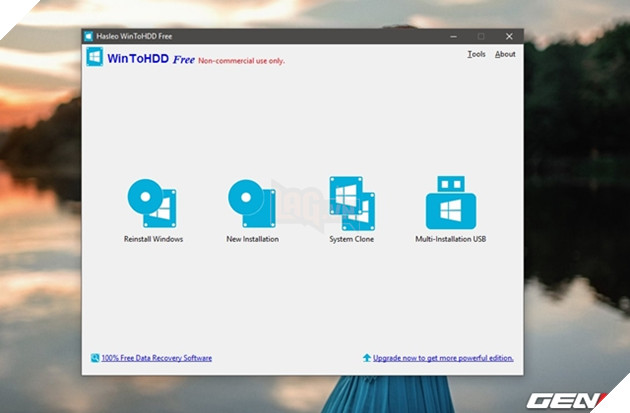This screenshot has height=413, width=630.
Task: Click the small app icon in title bar
Action: click(x=91, y=36)
